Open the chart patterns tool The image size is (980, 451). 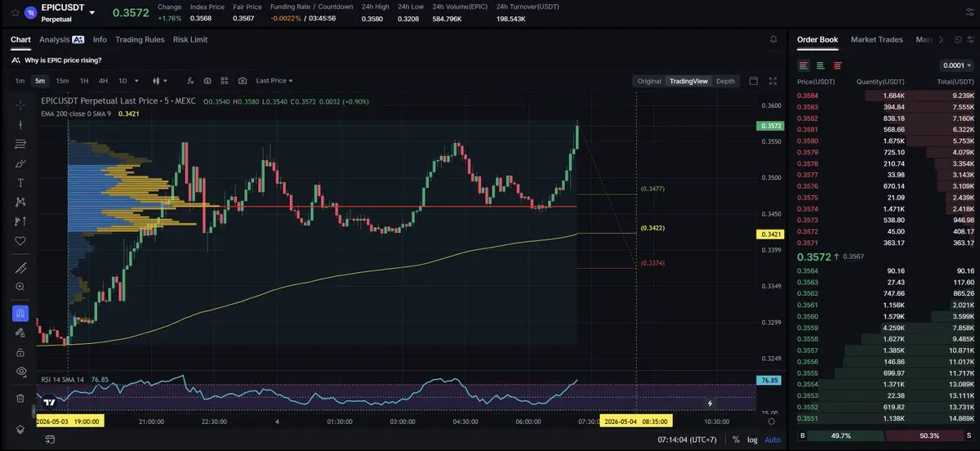click(x=20, y=202)
